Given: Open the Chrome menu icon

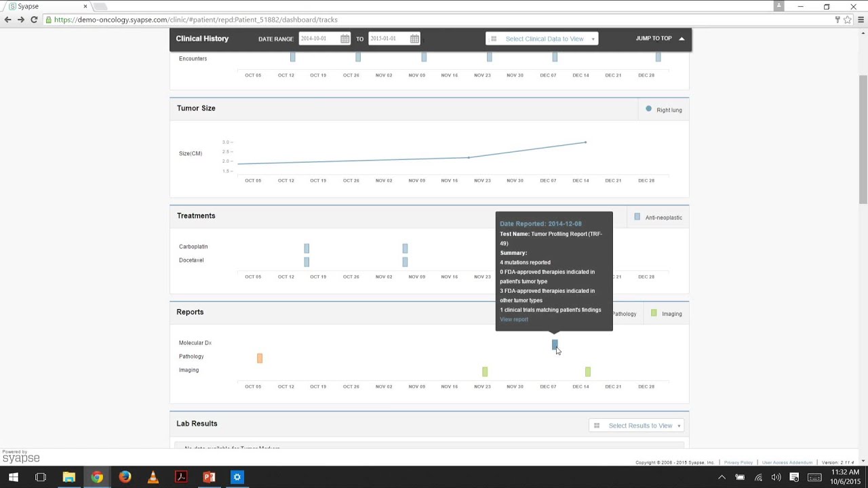Looking at the screenshot, I should click(x=861, y=20).
